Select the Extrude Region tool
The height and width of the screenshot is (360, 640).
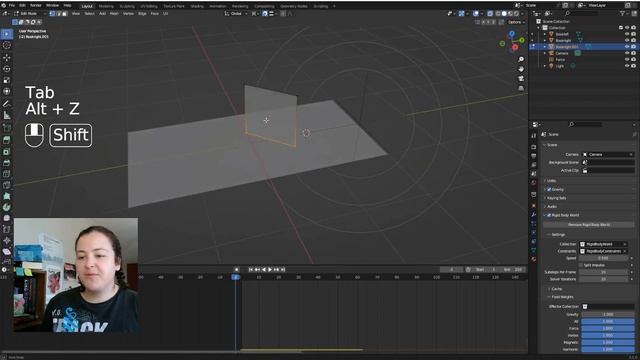[7, 140]
